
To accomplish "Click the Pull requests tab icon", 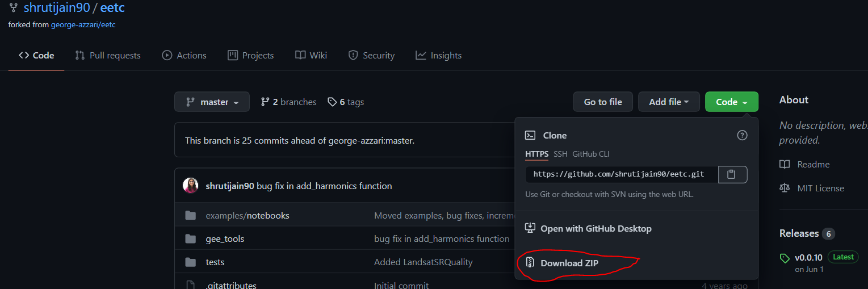I will (x=80, y=55).
